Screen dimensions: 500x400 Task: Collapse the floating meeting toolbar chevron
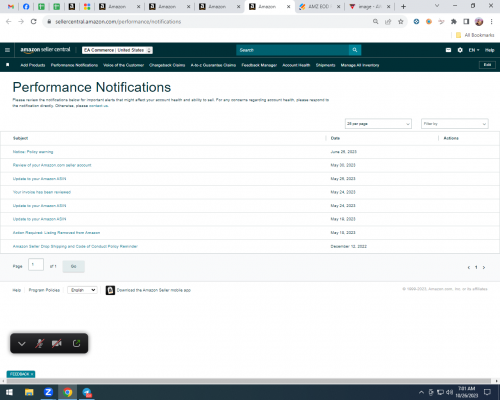click(x=22, y=344)
